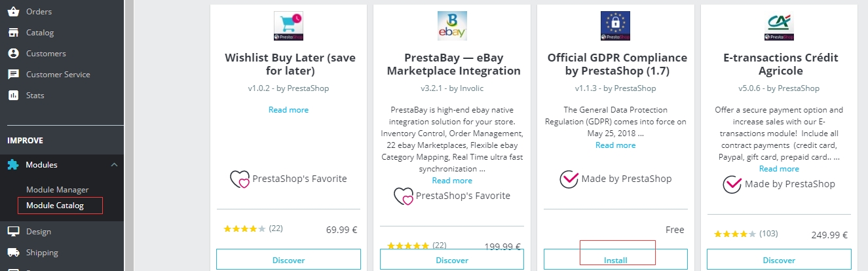The image size is (868, 271).
Task: Click the Modules puzzle piece icon
Action: (12, 164)
